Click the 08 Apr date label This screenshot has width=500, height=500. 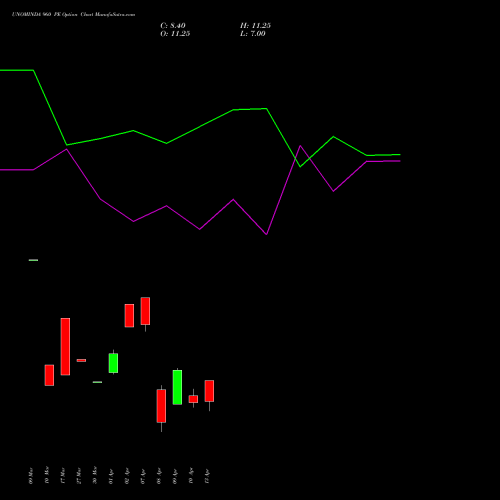pyautogui.click(x=159, y=476)
